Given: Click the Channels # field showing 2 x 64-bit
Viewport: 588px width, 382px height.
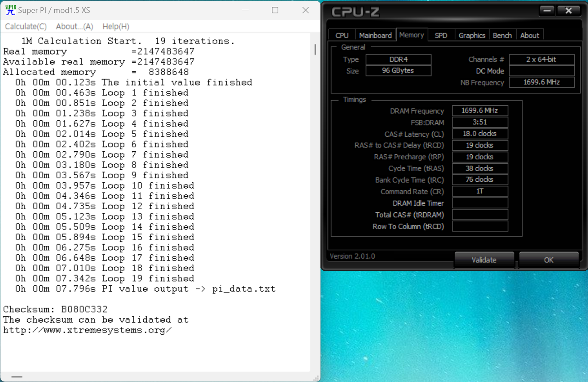Looking at the screenshot, I should [542, 60].
